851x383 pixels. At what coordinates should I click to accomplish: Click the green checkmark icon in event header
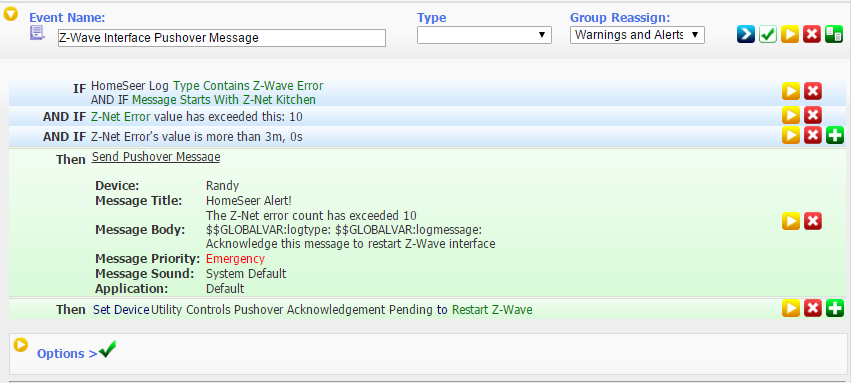click(768, 35)
